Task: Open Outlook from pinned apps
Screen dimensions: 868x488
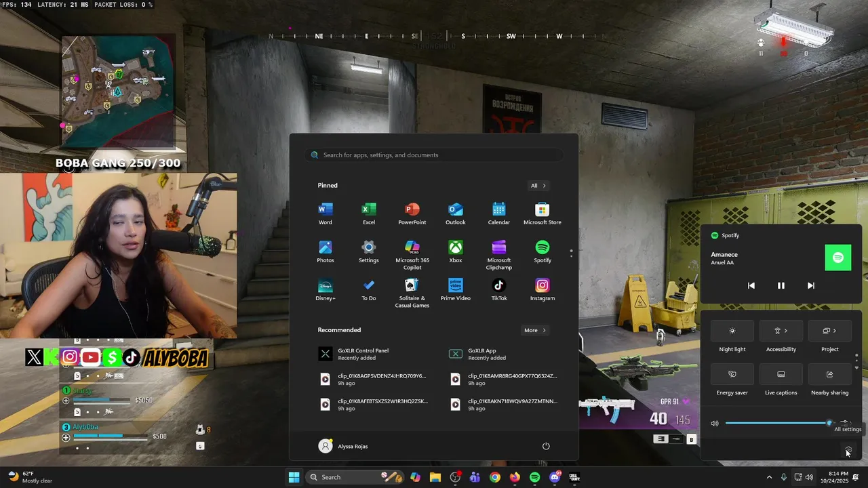Action: 456,213
